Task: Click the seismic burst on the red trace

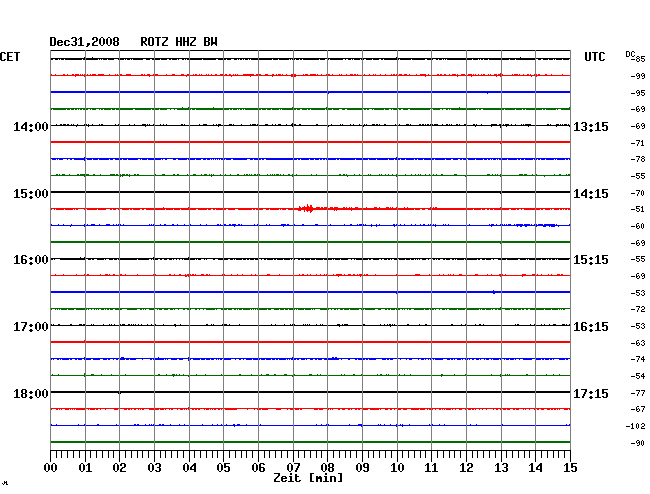Action: coord(306,208)
